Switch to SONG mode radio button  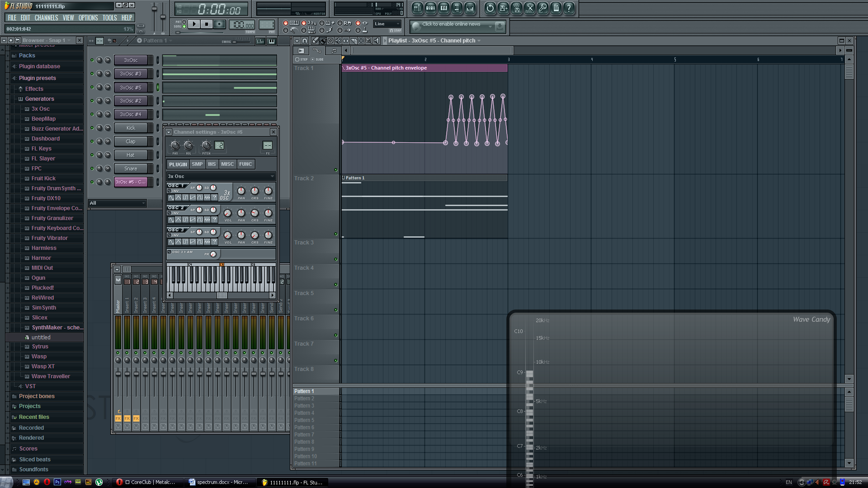click(x=184, y=27)
